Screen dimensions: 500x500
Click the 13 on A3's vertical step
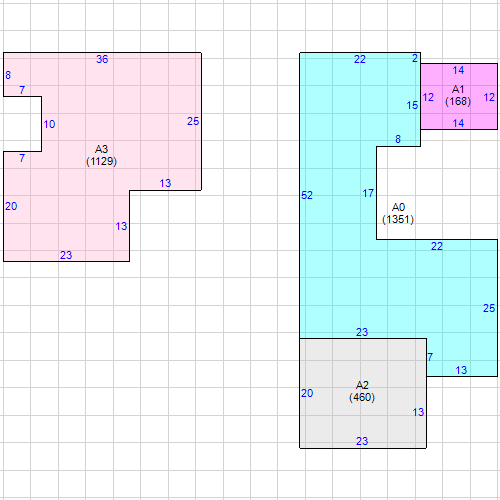(x=121, y=227)
